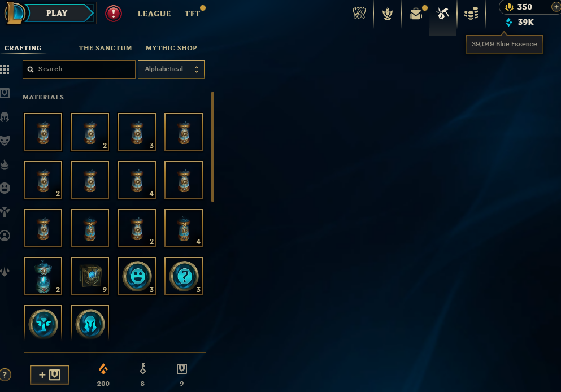Click the materials list scrollbar
Screen dimensions: 561x392
tap(212, 147)
